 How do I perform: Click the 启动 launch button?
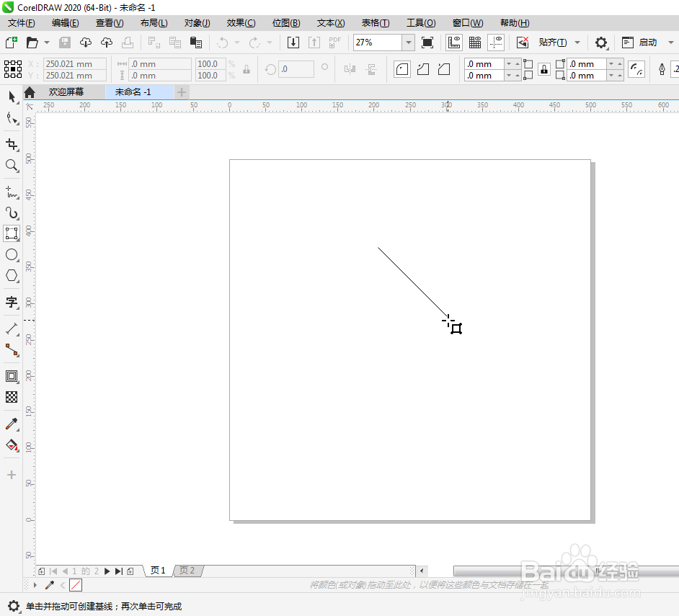pyautogui.click(x=648, y=43)
